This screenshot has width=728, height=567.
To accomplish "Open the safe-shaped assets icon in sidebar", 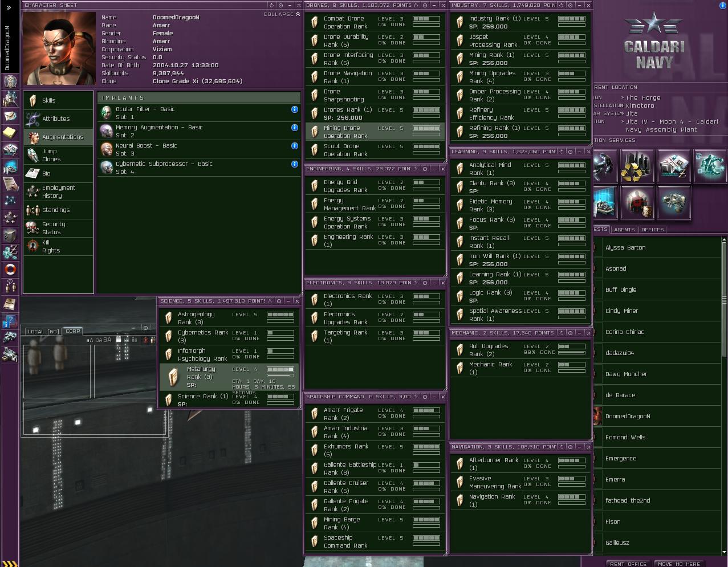I will [x=10, y=235].
